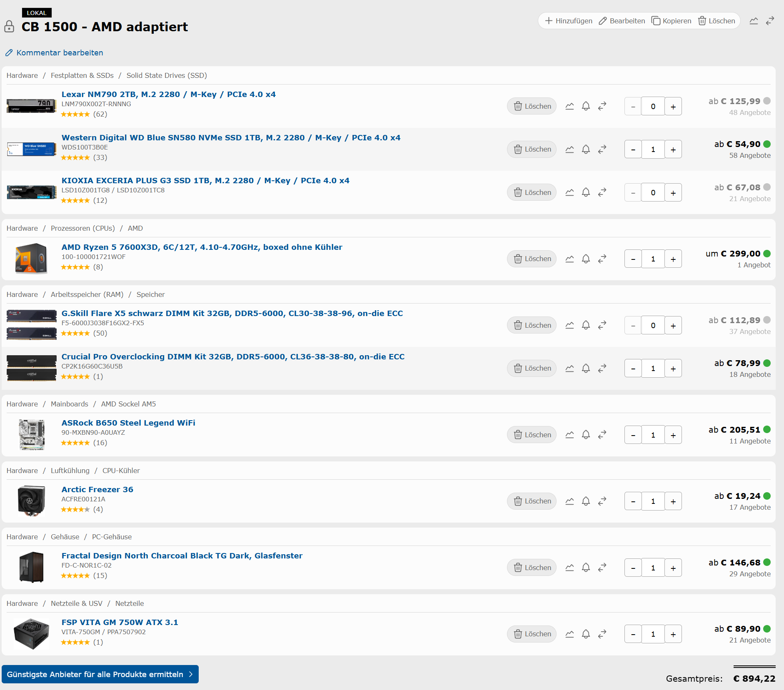
Task: Open FSP VITA GM 750W ATX 3.1 link
Action: [120, 622]
